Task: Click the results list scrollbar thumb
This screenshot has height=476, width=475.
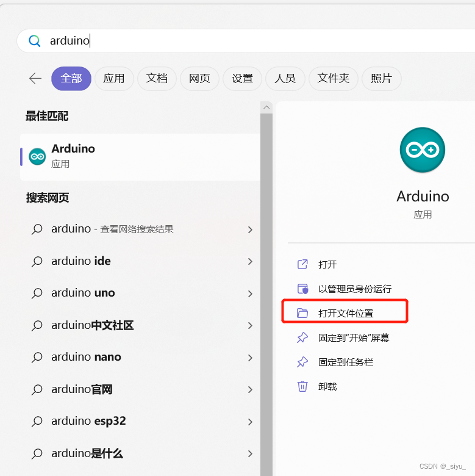Action: point(266,295)
